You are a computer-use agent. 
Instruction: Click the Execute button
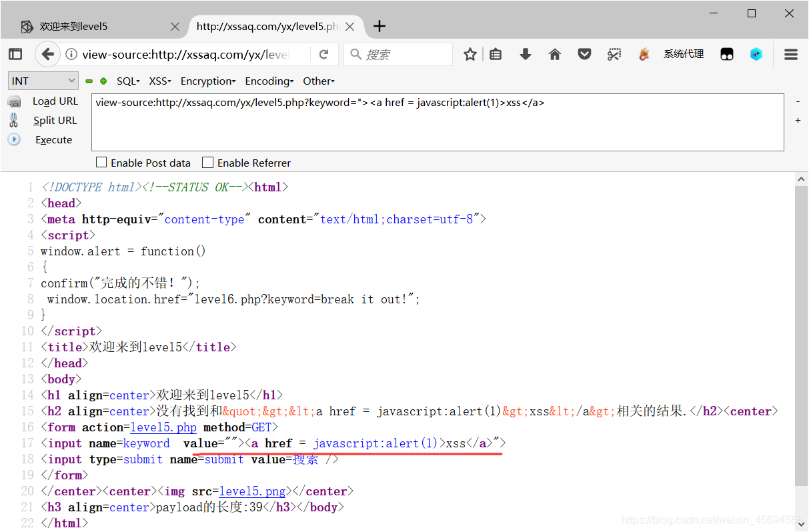(54, 140)
